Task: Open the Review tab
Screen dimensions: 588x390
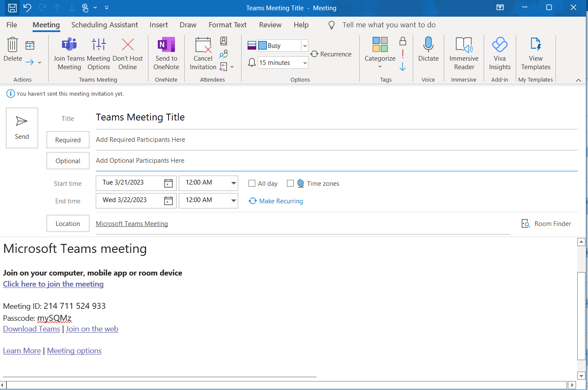Action: point(270,25)
